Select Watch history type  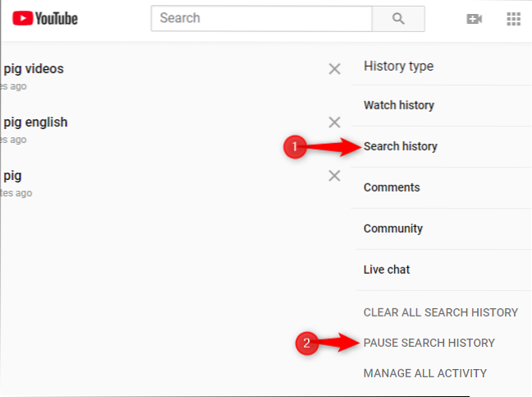pos(399,105)
